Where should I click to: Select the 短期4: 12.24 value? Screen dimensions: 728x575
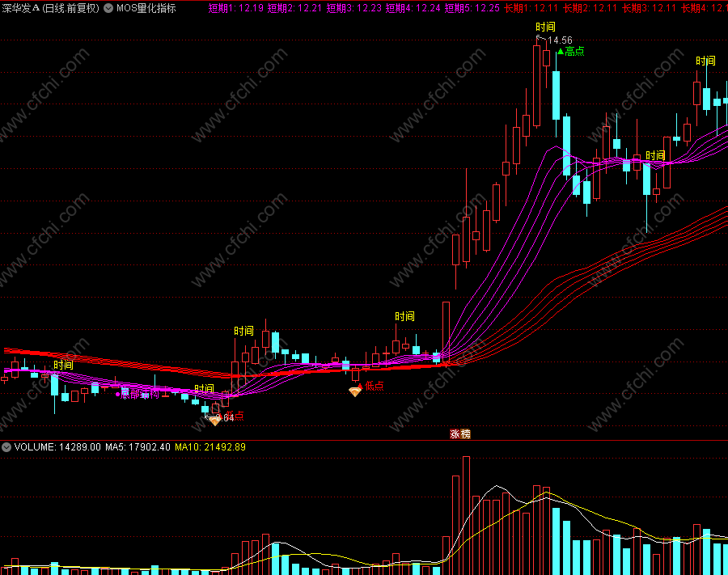tap(413, 8)
